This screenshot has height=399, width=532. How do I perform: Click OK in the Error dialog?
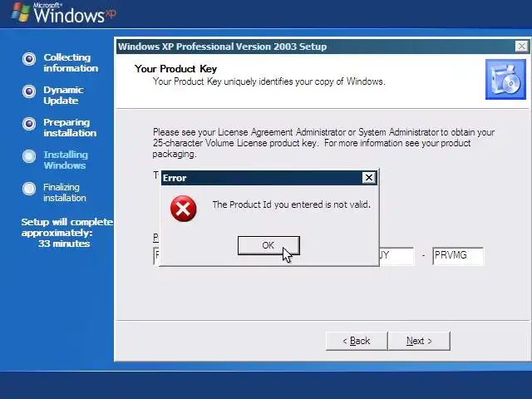pos(268,245)
